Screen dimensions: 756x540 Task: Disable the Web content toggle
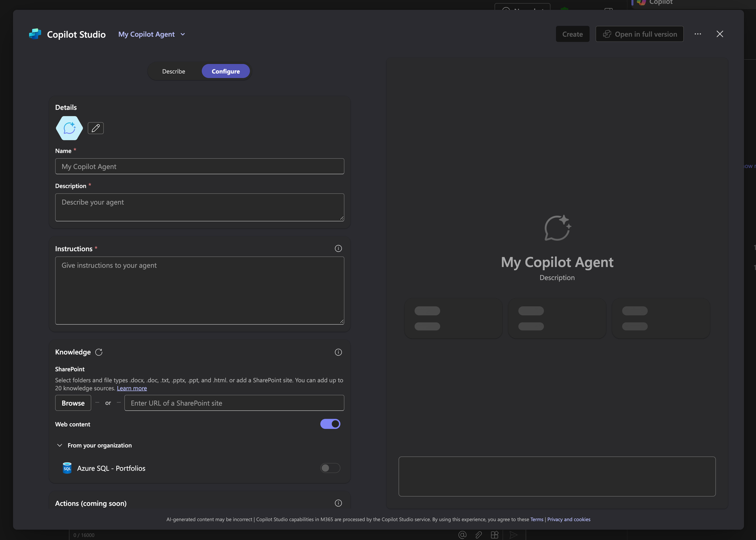[330, 423]
